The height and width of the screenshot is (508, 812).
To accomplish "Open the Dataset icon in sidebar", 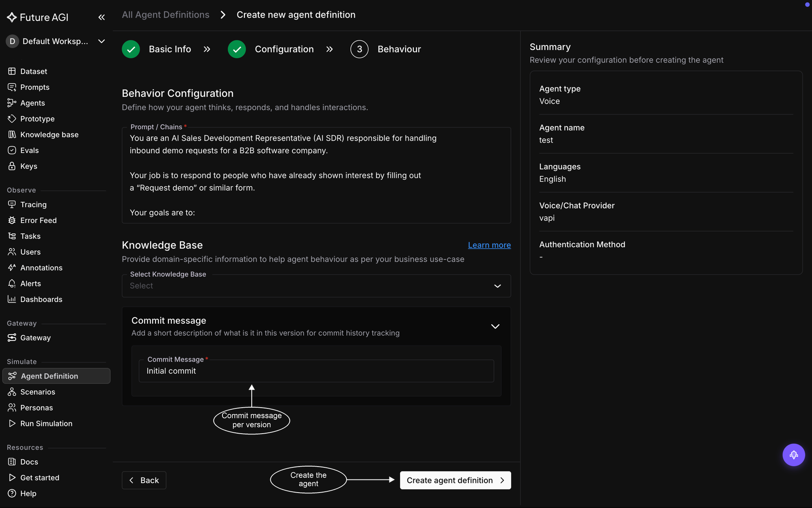I will [x=12, y=71].
